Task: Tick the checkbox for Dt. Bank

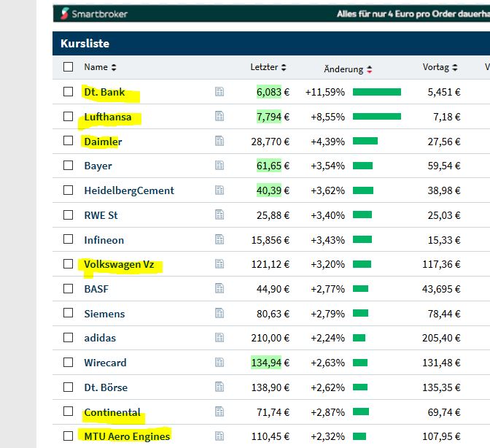Action: pyautogui.click(x=69, y=92)
